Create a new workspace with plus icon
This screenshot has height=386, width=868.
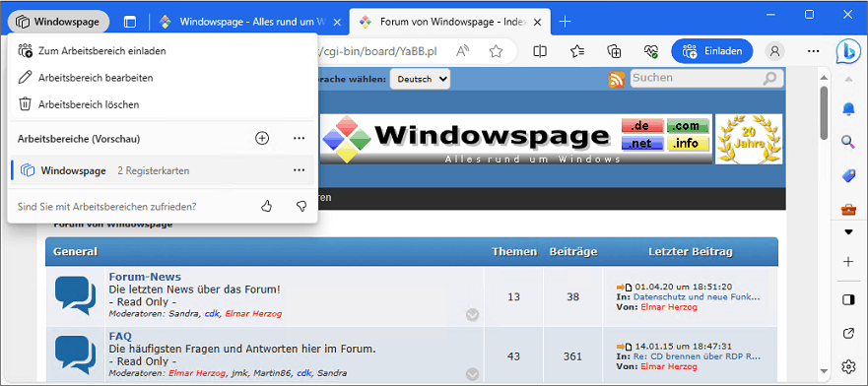point(262,138)
